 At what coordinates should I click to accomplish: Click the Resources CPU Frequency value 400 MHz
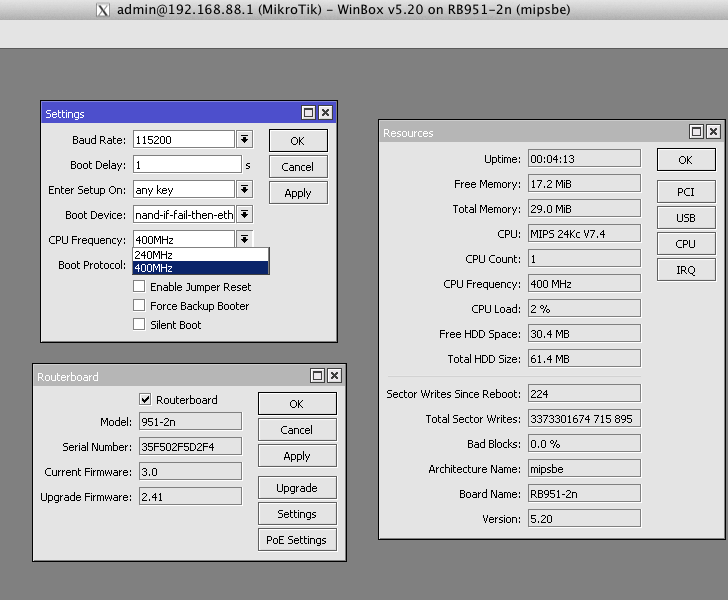[x=584, y=283]
